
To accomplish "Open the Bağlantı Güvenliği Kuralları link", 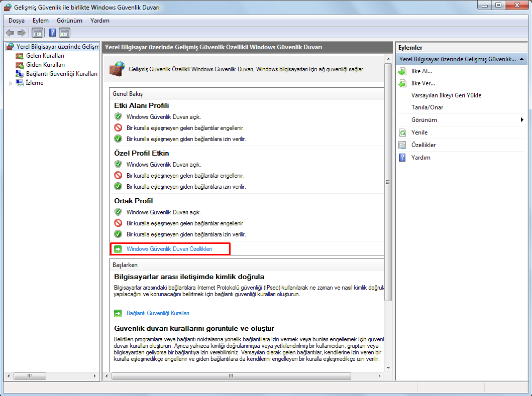I will coord(158,313).
